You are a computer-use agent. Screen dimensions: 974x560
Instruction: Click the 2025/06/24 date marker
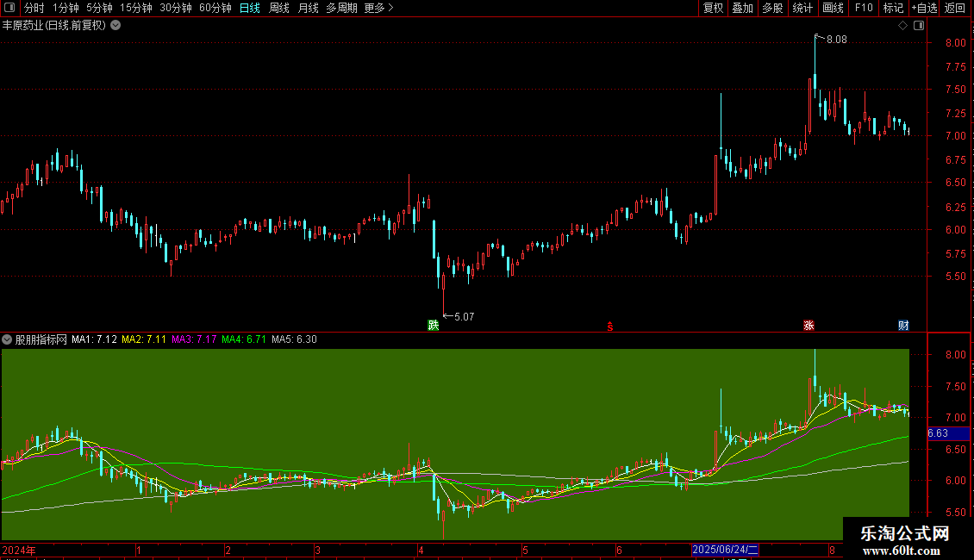(726, 550)
